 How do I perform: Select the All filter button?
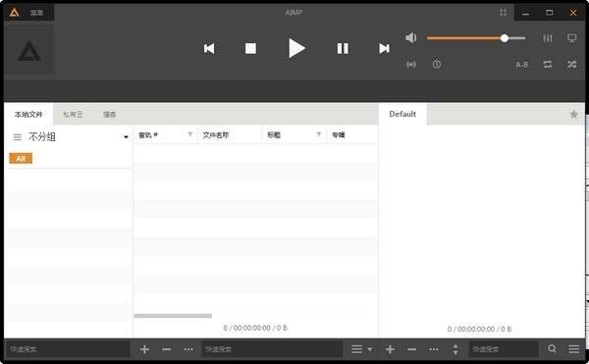21,158
